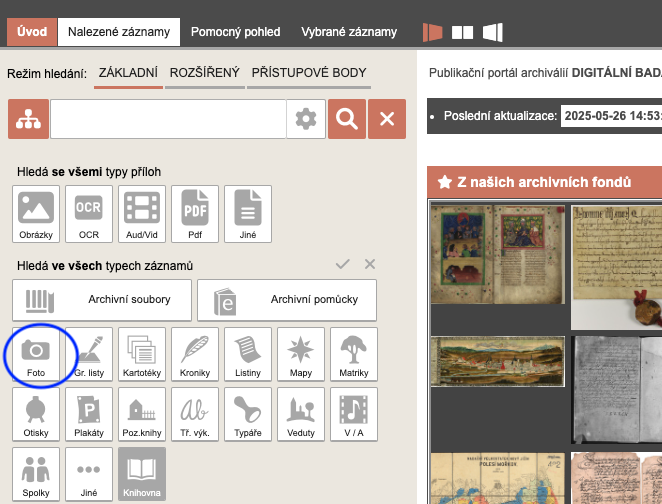The height and width of the screenshot is (504, 662).
Task: Click the Plakáty record type icon
Action: tap(89, 415)
